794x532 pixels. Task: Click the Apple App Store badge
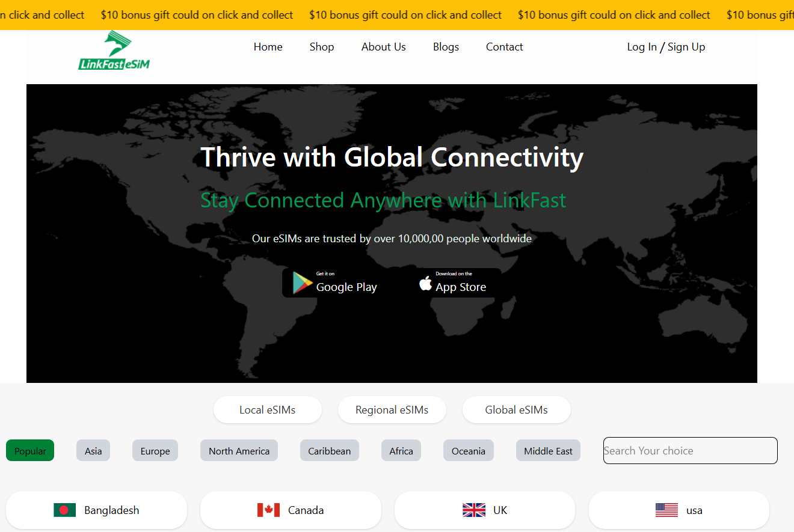(x=453, y=283)
